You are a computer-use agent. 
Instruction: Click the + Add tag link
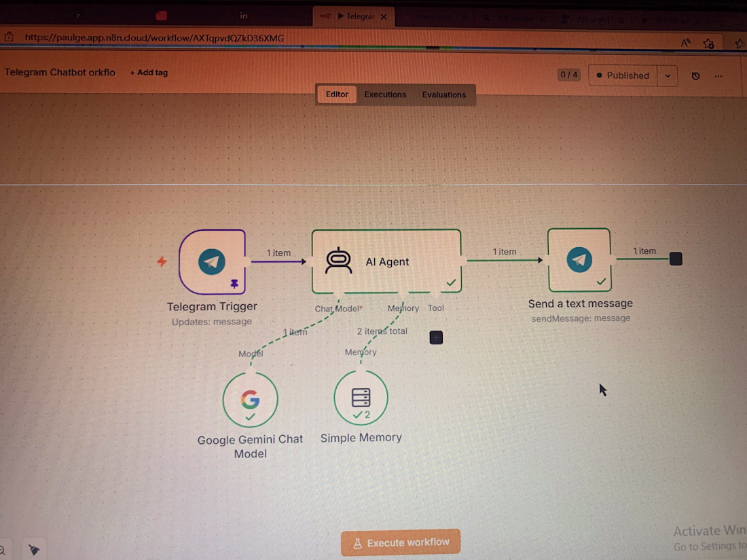[149, 73]
